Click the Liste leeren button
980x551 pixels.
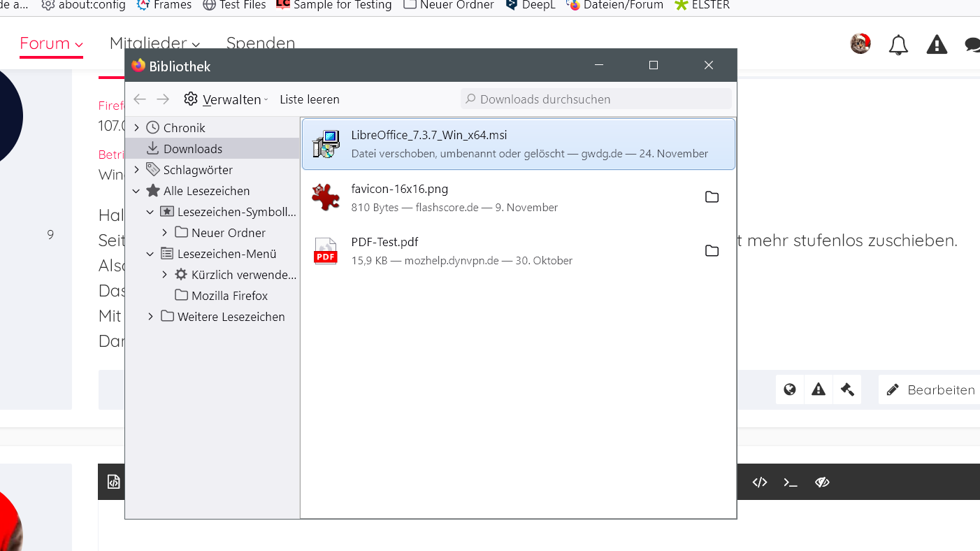tap(310, 99)
